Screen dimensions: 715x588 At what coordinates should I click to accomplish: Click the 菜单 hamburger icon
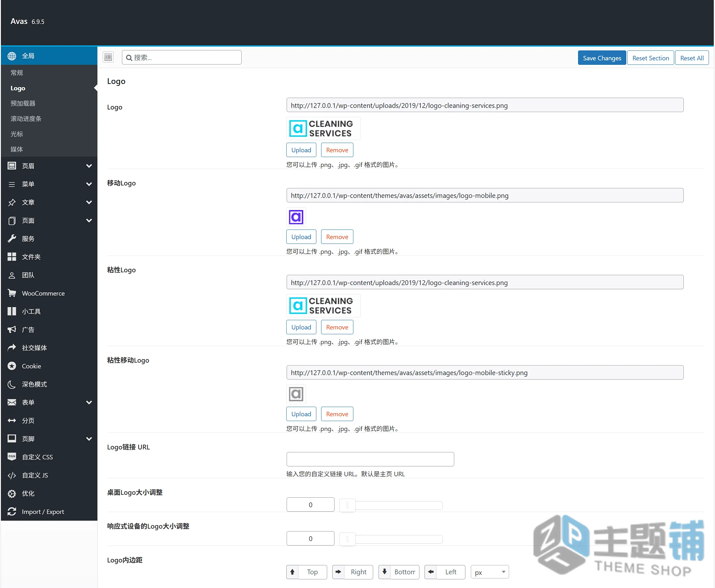click(12, 184)
